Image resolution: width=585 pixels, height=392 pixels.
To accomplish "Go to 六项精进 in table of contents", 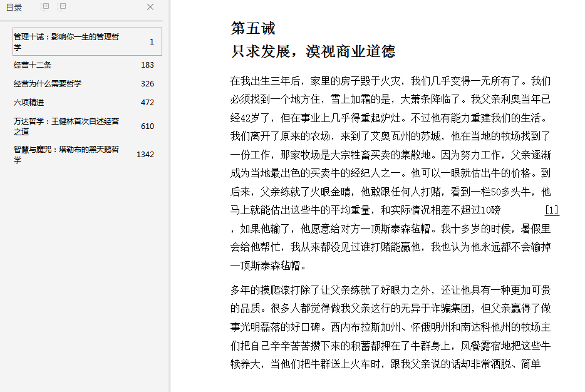I will pos(29,102).
